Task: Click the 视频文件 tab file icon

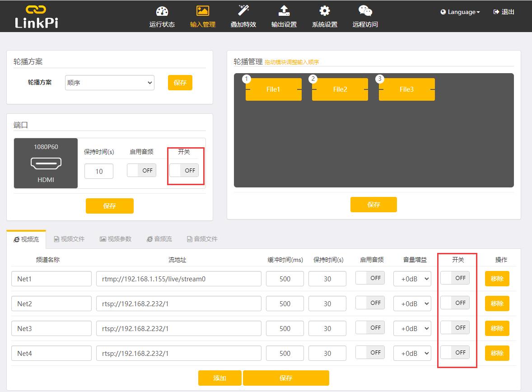Action: (56, 239)
